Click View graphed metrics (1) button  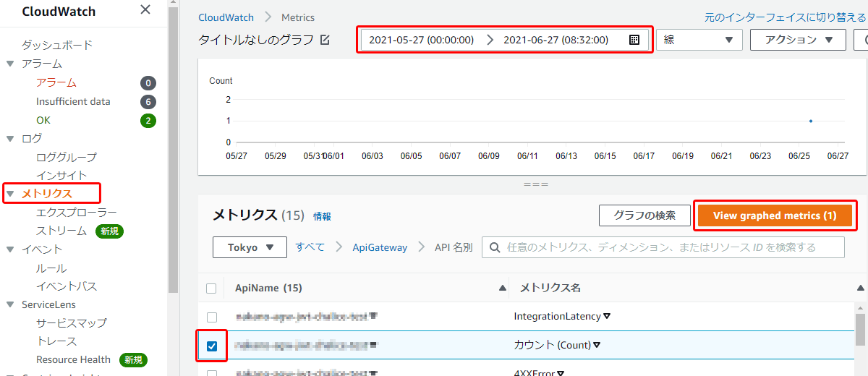(x=775, y=215)
